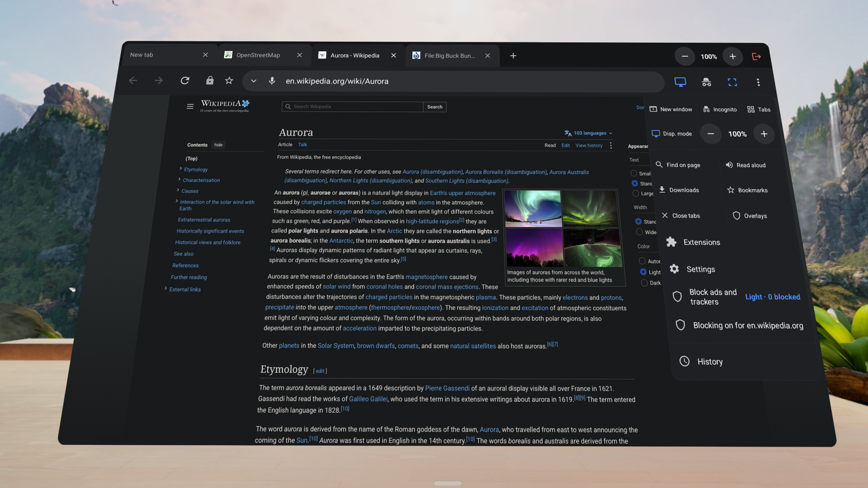Click the site security lock icon

click(210, 81)
